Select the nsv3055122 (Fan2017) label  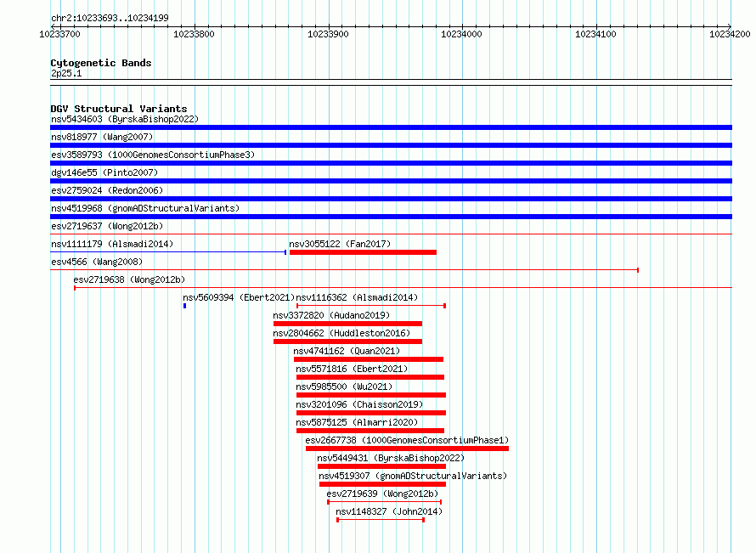pos(340,244)
